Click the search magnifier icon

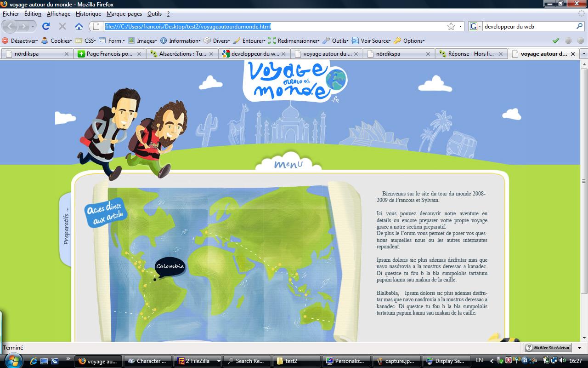[580, 26]
